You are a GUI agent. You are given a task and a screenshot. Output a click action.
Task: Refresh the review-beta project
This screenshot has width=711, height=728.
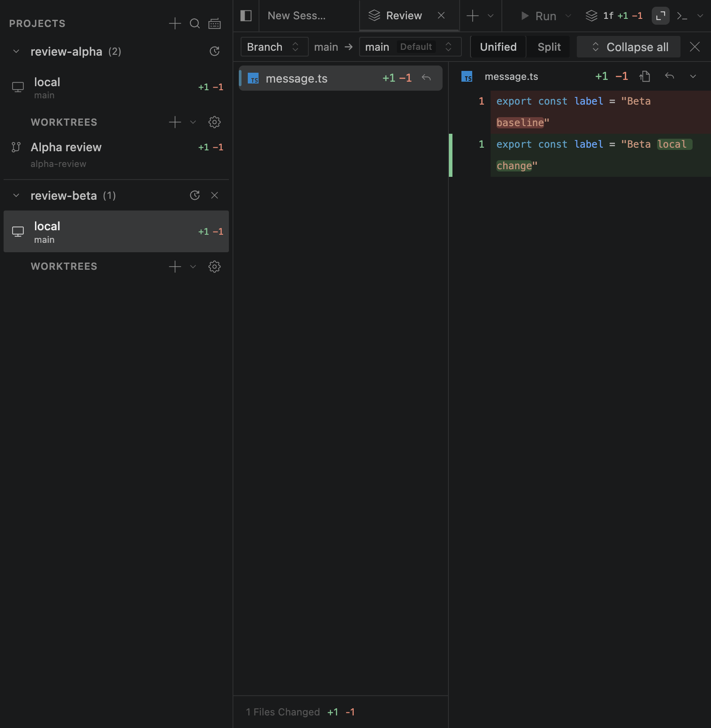[195, 195]
